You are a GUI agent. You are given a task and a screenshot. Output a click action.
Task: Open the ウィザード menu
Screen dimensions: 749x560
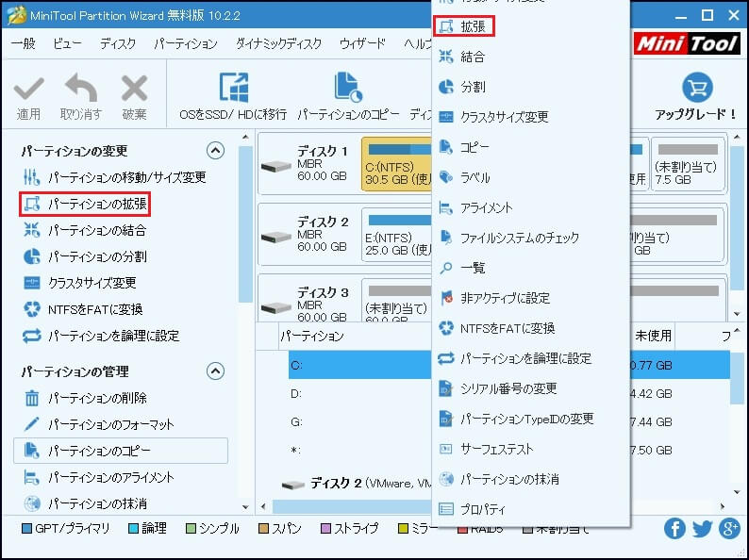[x=362, y=44]
